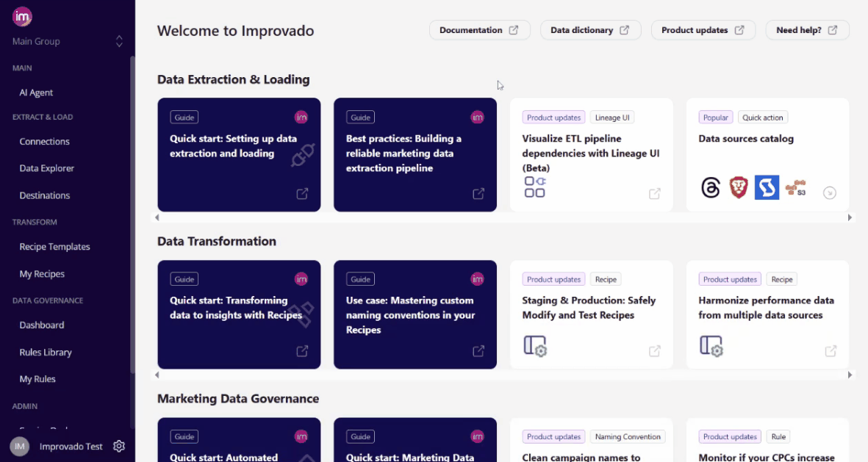Go to Data Explorer
This screenshot has height=462, width=868.
[x=46, y=168]
